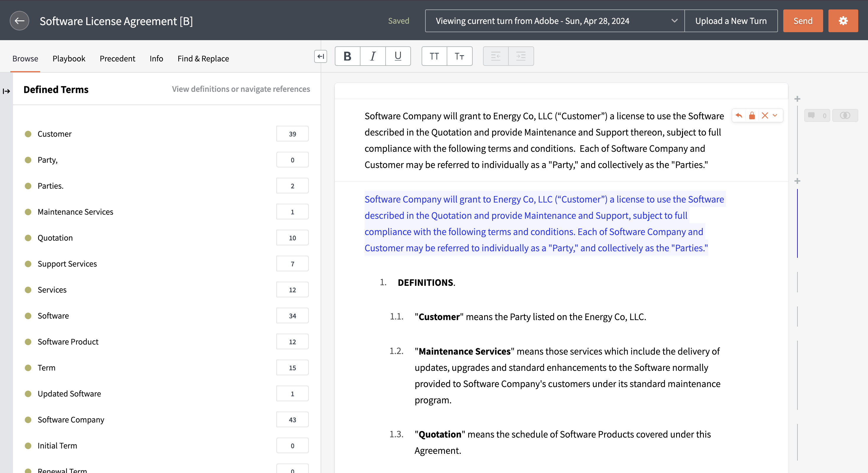Select the Software Company term
The height and width of the screenshot is (473, 868).
[71, 420]
